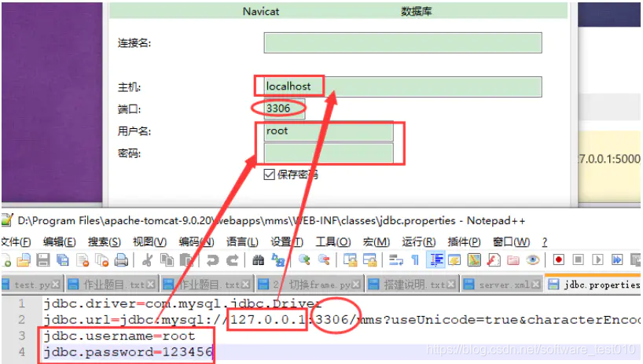Toggle the file monitoring eye icon
This screenshot has width=643, height=364.
pyautogui.click(x=533, y=260)
